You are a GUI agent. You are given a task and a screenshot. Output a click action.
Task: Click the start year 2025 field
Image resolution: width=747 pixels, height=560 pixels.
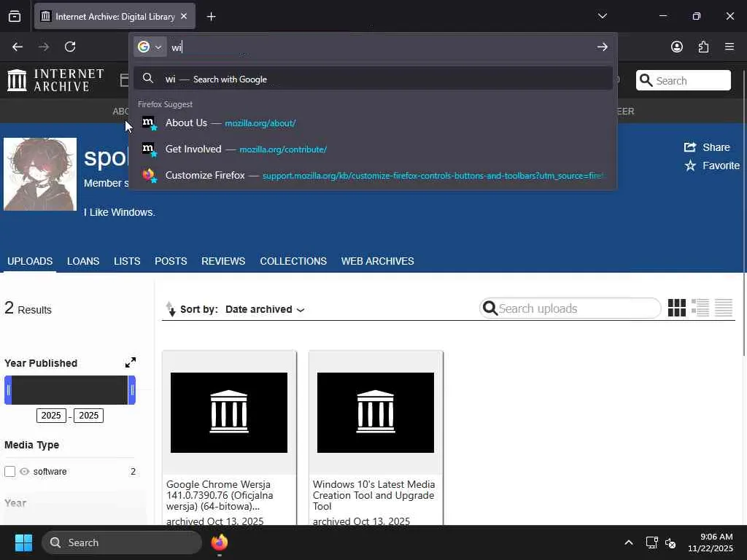click(51, 415)
